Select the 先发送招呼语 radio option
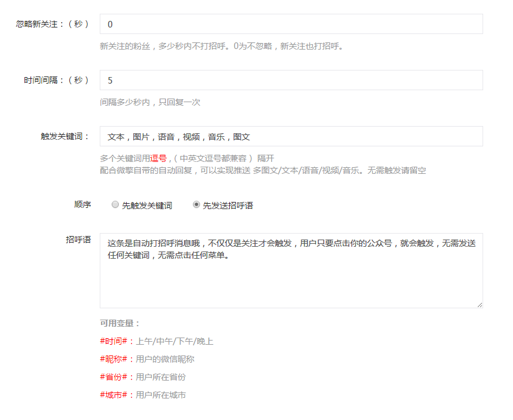Image resolution: width=513 pixels, height=420 pixels. point(196,205)
